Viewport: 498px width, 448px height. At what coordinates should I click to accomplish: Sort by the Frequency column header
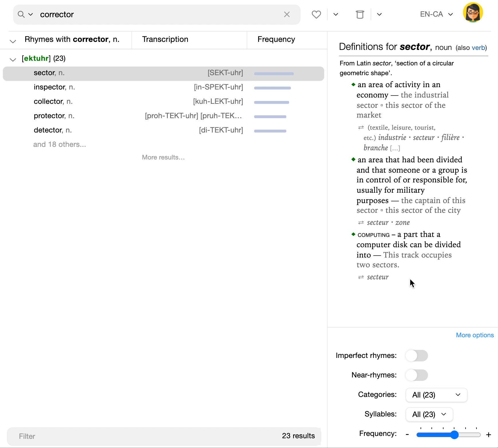[276, 39]
